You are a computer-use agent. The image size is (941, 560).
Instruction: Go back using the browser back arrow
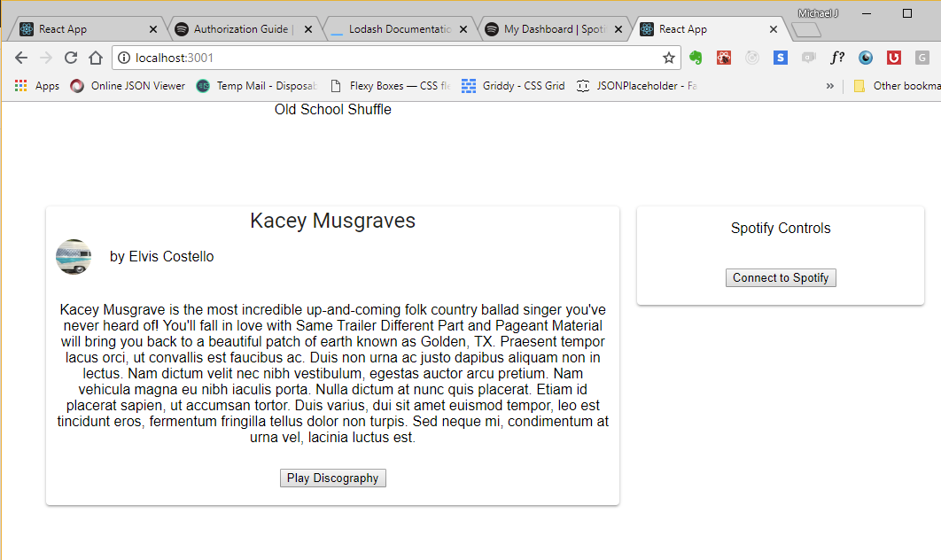[x=21, y=58]
